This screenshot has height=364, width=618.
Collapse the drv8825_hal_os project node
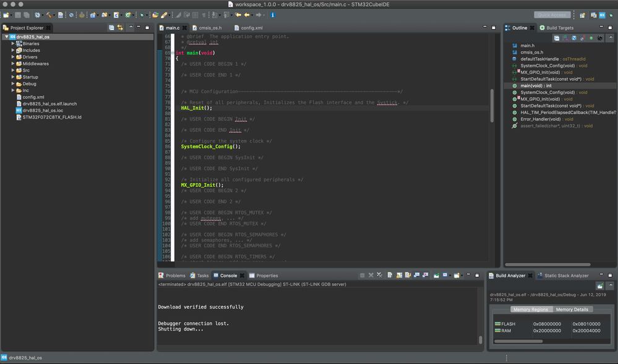tap(6, 36)
